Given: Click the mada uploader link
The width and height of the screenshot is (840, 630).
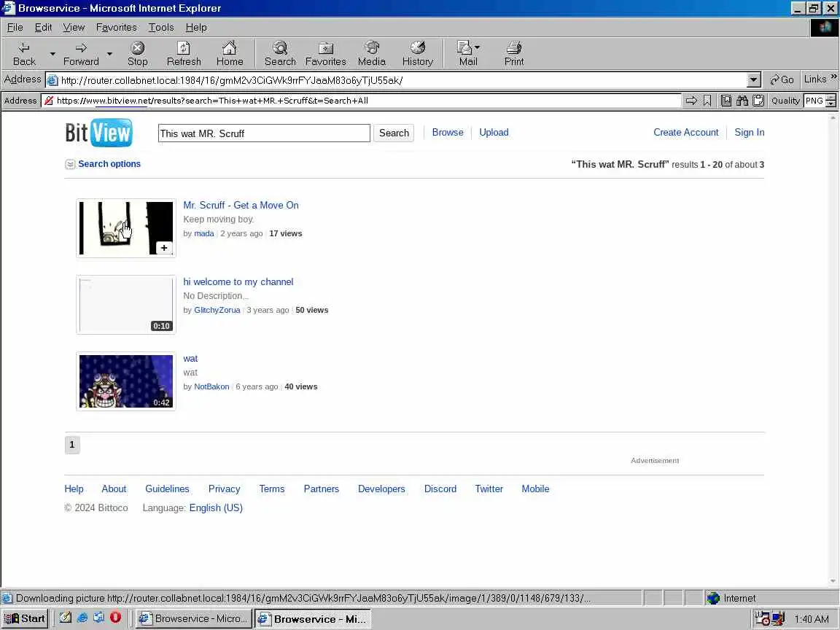Looking at the screenshot, I should pyautogui.click(x=204, y=233).
